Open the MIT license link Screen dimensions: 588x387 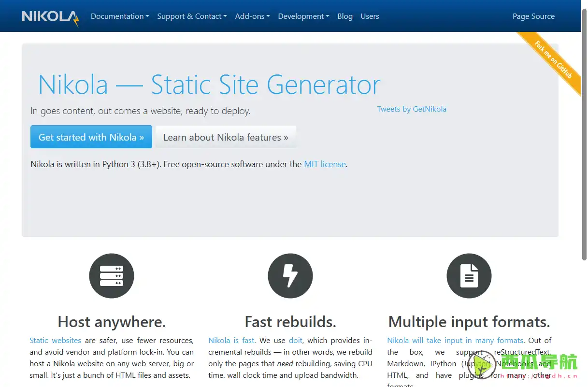[325, 164]
